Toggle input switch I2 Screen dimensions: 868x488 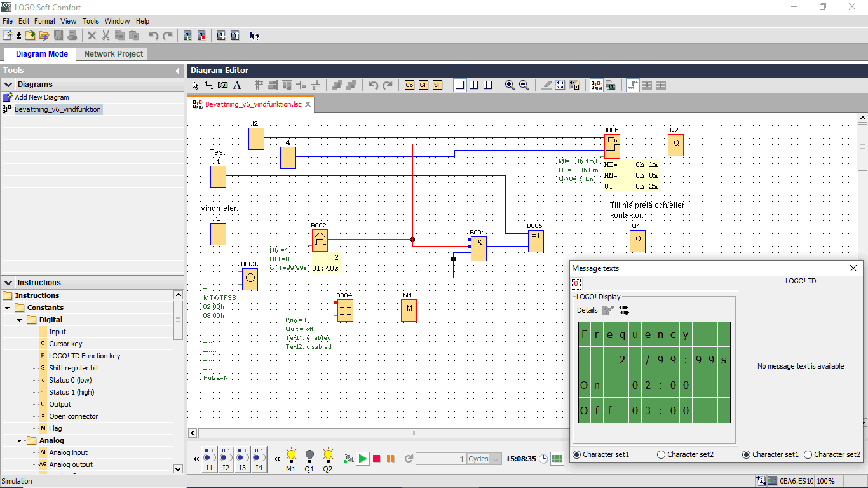(x=226, y=458)
